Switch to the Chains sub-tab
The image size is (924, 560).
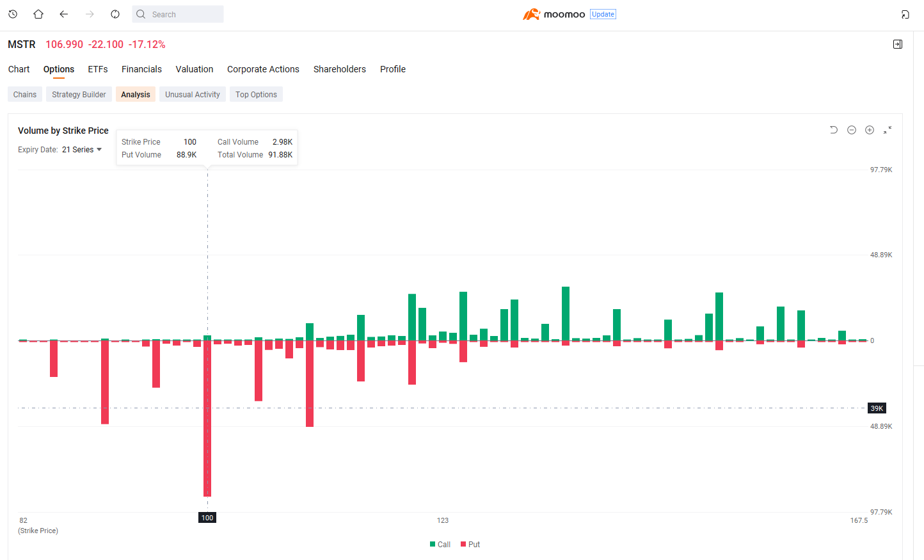[x=25, y=94]
